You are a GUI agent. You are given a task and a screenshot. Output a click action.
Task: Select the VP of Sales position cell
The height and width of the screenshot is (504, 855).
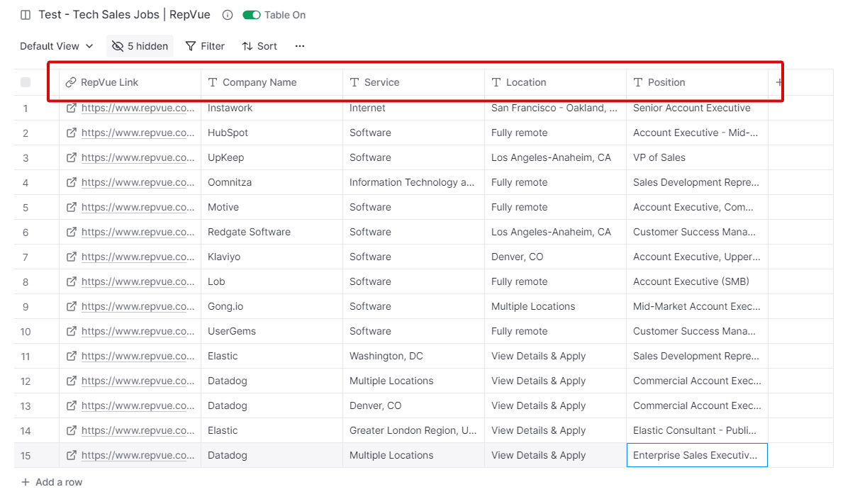[x=698, y=157]
